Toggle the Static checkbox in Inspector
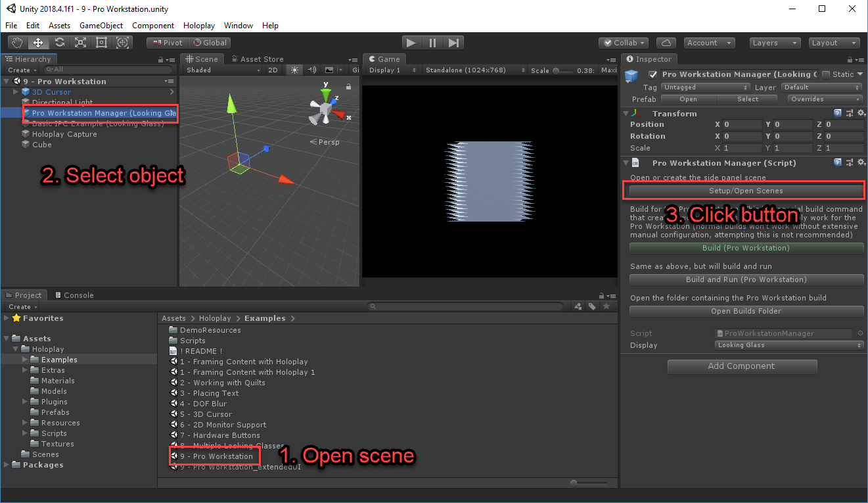The image size is (868, 503). tap(827, 74)
